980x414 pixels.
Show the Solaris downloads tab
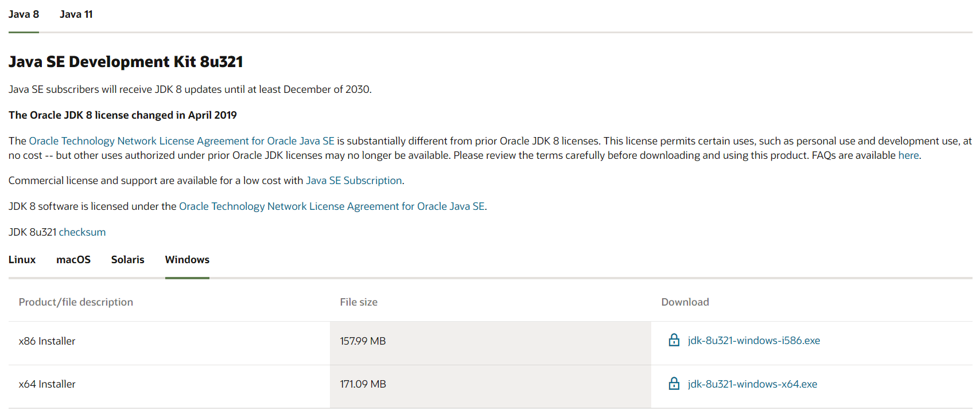pos(127,260)
